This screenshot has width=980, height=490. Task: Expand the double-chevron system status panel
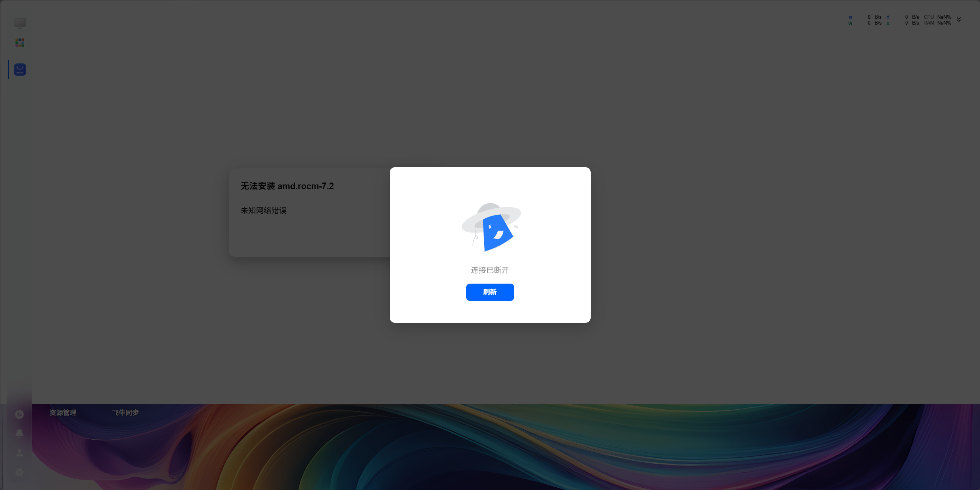[x=959, y=20]
